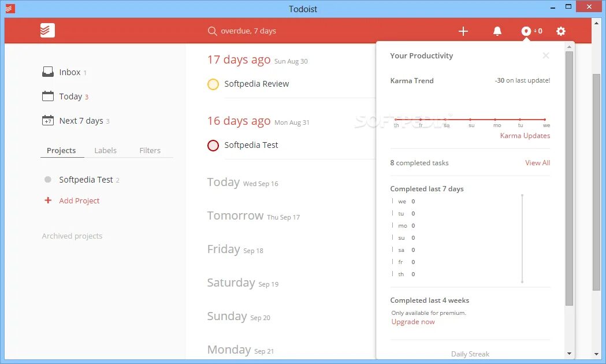Click Todoist icon in window title bar
The width and height of the screenshot is (606, 364).
pyautogui.click(x=10, y=8)
